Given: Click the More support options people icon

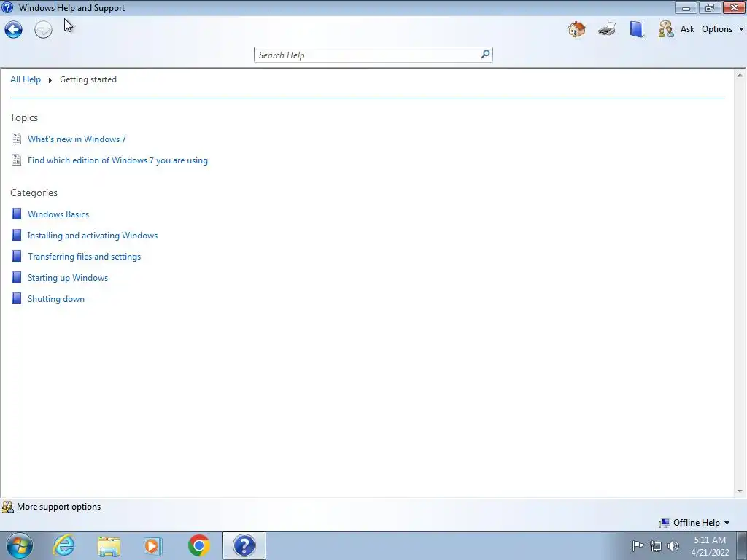Looking at the screenshot, I should 7,507.
